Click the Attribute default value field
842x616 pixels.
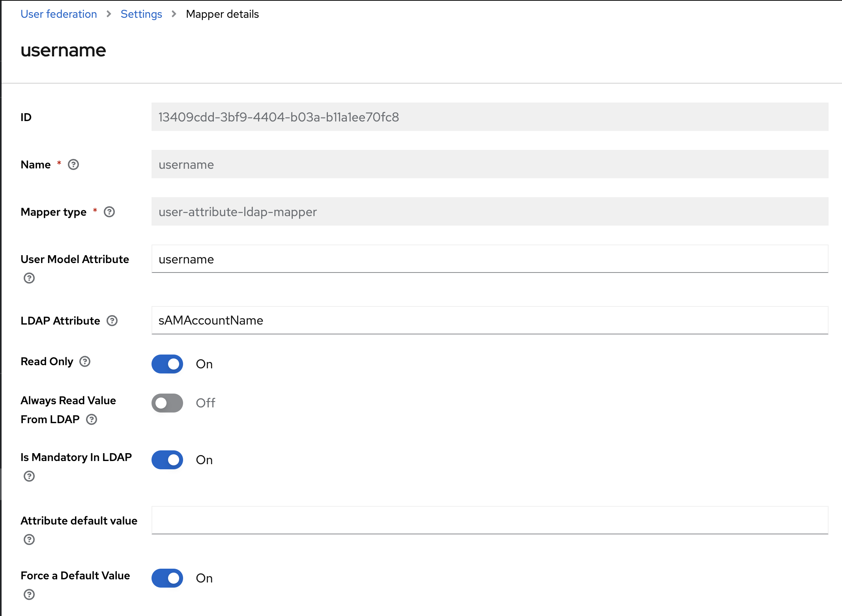[489, 520]
